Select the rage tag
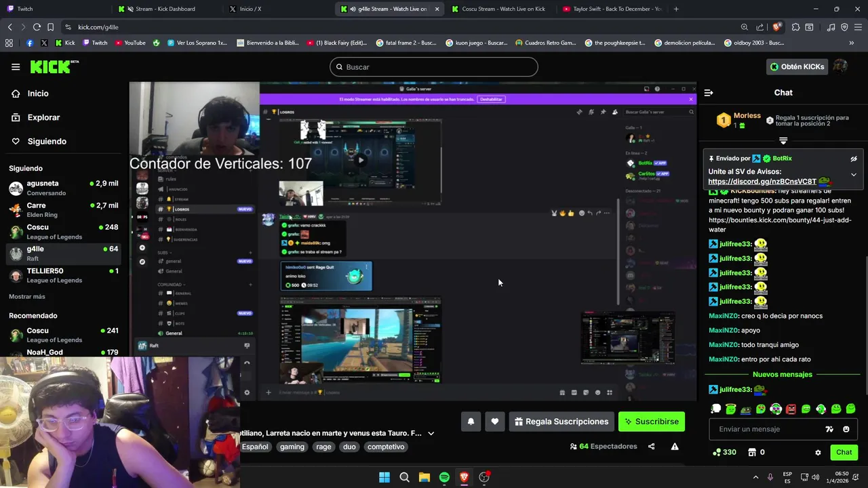The image size is (868, 488). point(323,447)
